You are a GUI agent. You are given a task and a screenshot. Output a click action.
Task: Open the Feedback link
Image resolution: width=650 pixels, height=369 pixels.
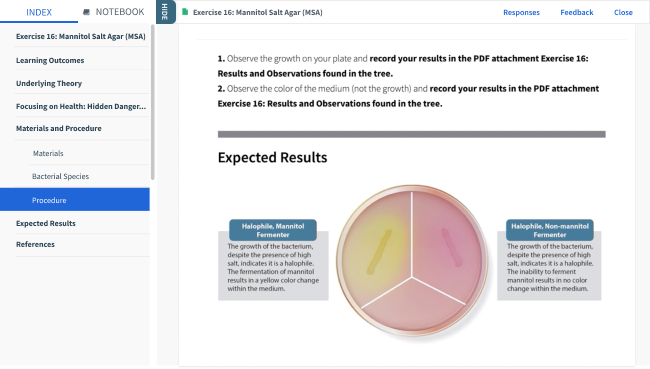[577, 12]
